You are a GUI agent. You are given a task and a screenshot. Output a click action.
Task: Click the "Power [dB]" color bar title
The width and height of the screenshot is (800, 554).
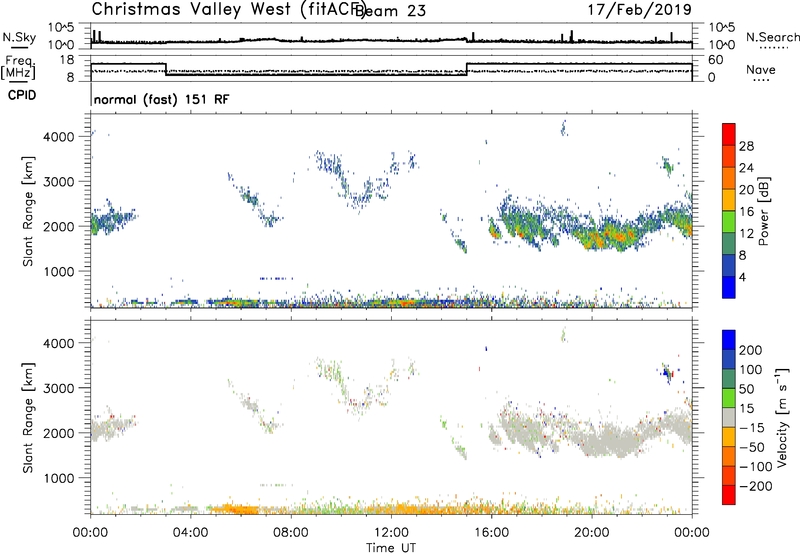(763, 212)
